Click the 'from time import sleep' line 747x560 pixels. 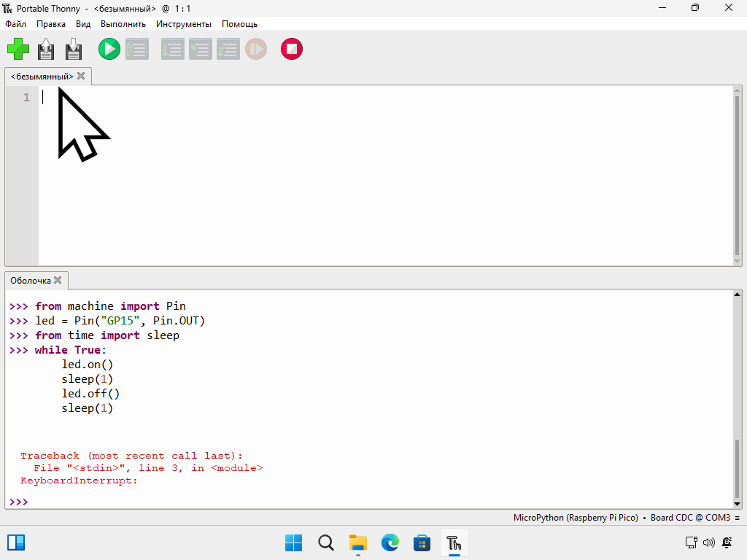click(x=107, y=335)
